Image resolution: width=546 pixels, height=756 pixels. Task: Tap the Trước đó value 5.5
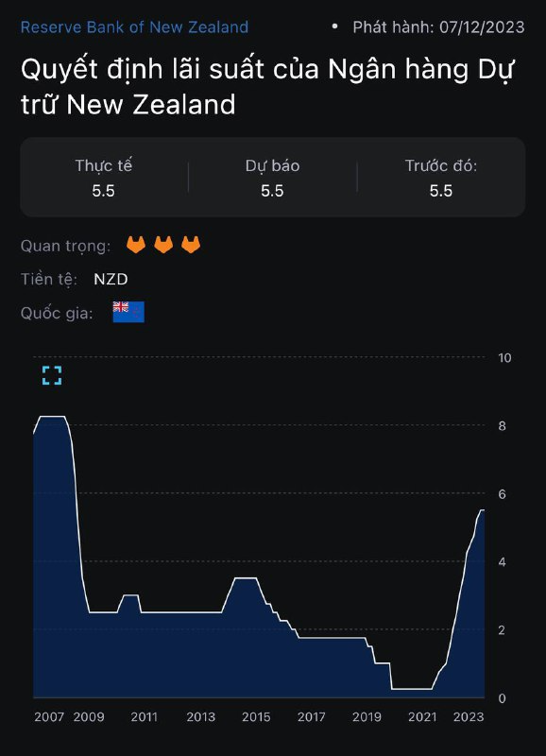(x=441, y=191)
